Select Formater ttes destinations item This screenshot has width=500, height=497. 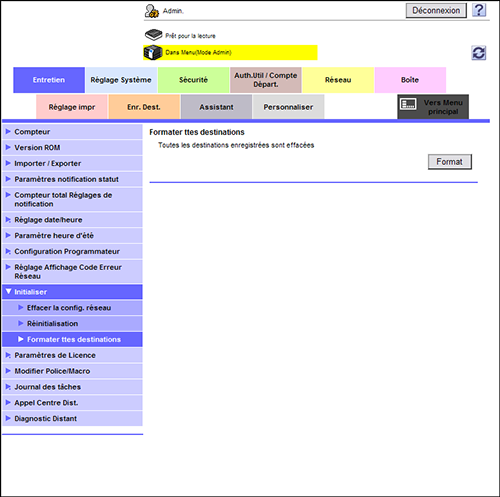tap(72, 339)
